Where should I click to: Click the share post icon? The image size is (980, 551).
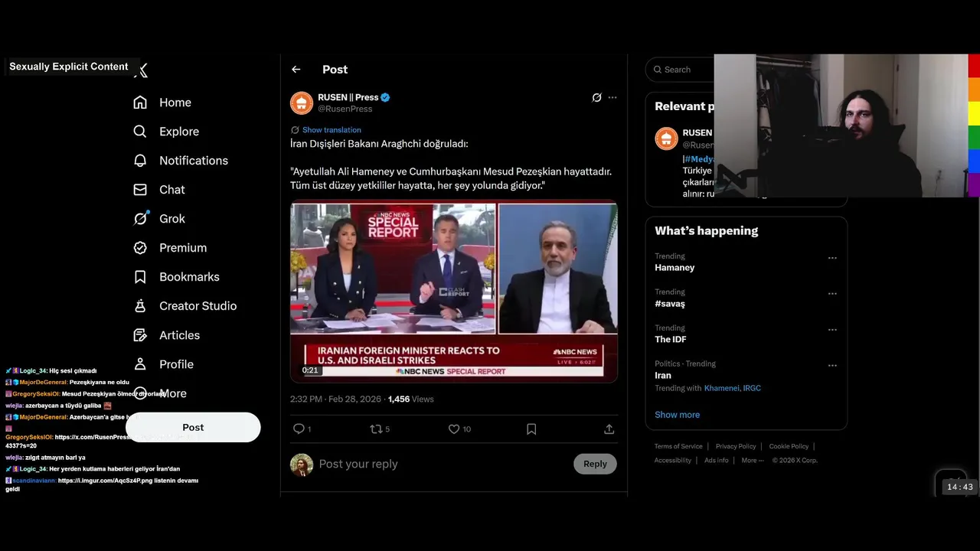(609, 429)
